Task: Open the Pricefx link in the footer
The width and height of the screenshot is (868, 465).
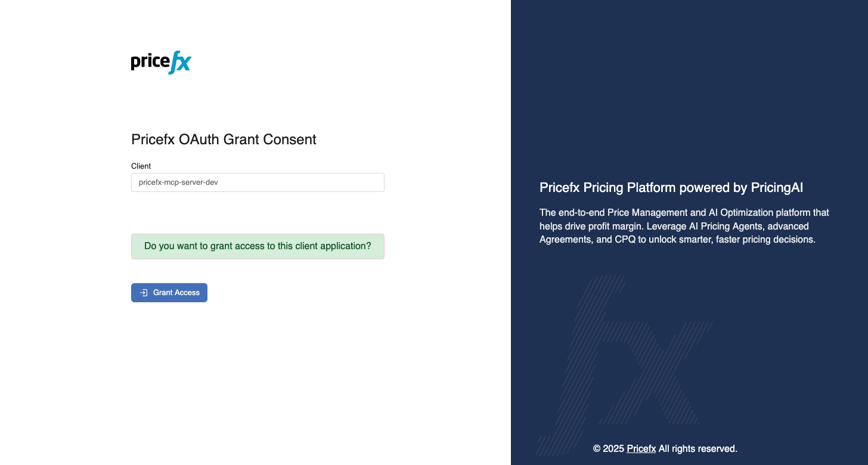Action: click(641, 448)
